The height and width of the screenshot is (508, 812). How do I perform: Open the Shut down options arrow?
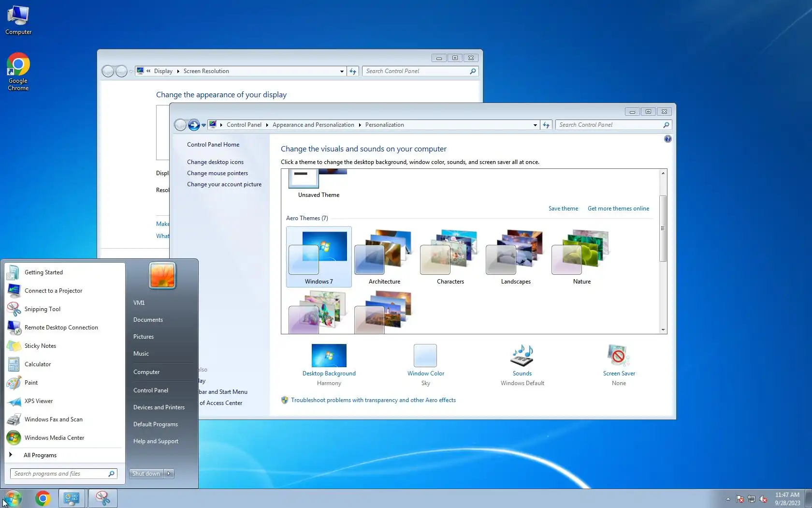(169, 474)
